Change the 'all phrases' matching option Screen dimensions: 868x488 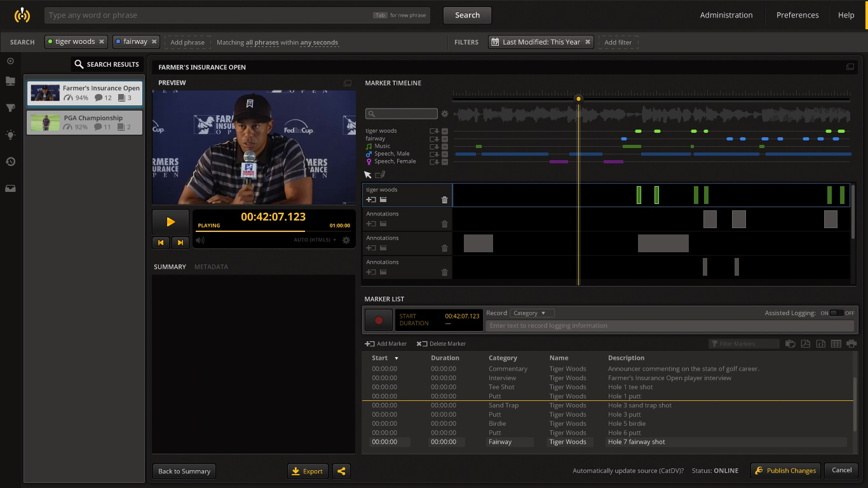coord(262,43)
